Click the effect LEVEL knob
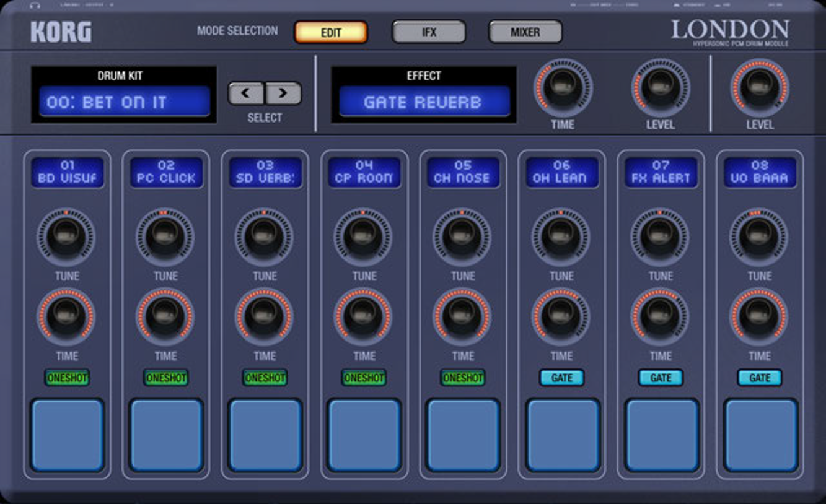The height and width of the screenshot is (504, 826). [661, 87]
